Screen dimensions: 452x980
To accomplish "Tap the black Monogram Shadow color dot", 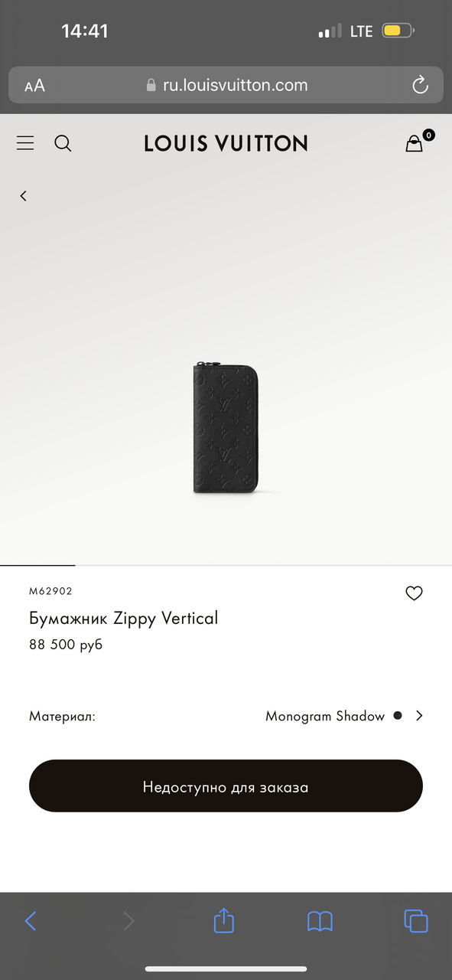I will point(397,716).
